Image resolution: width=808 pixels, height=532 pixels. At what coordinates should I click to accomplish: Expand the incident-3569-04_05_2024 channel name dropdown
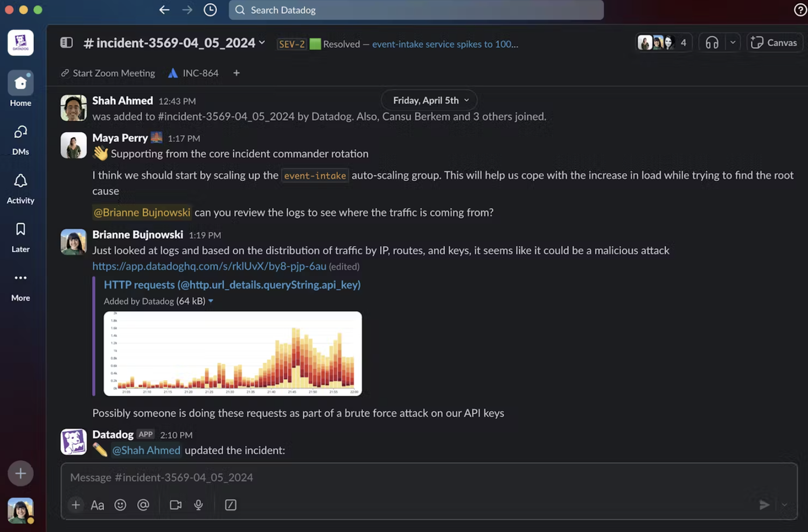click(x=175, y=43)
